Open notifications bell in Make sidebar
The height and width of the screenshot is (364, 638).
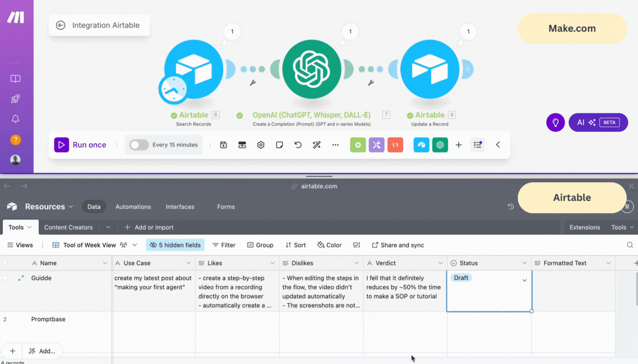coord(16,119)
